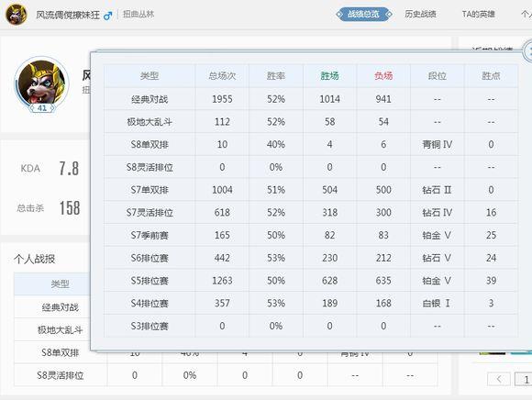Select the S6排位赛 row label
Viewport: 532px width, 400px height.
point(150,258)
